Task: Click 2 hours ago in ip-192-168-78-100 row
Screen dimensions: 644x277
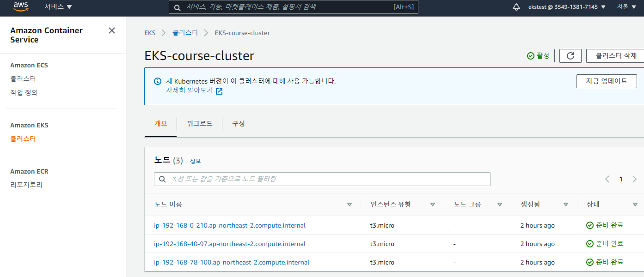Action: pyautogui.click(x=537, y=262)
